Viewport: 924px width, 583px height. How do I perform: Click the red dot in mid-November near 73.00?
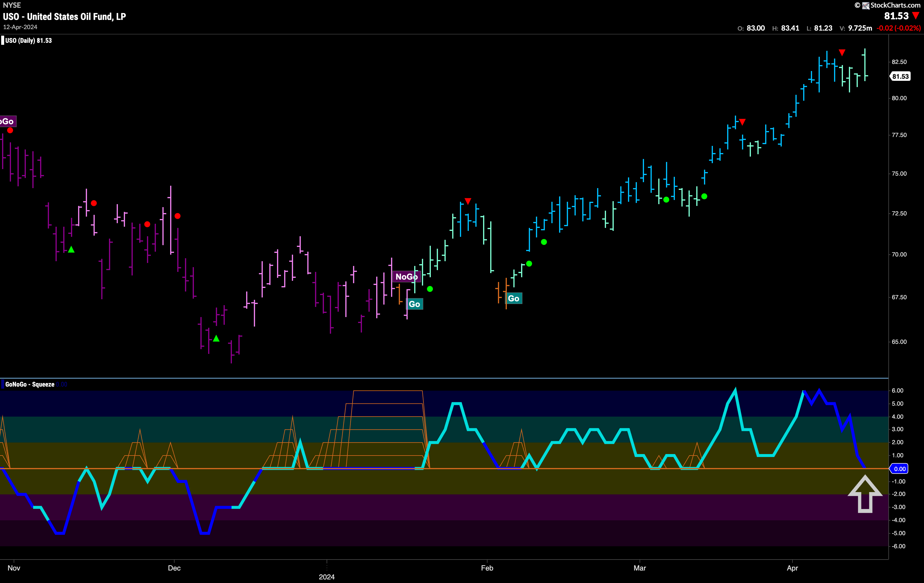[x=94, y=203]
